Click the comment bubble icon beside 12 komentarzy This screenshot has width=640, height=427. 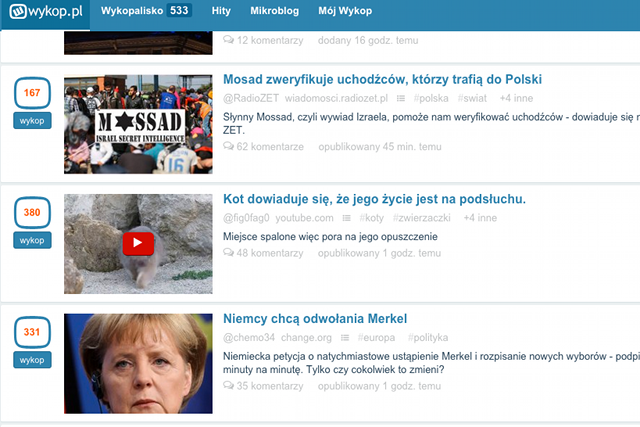pos(229,40)
